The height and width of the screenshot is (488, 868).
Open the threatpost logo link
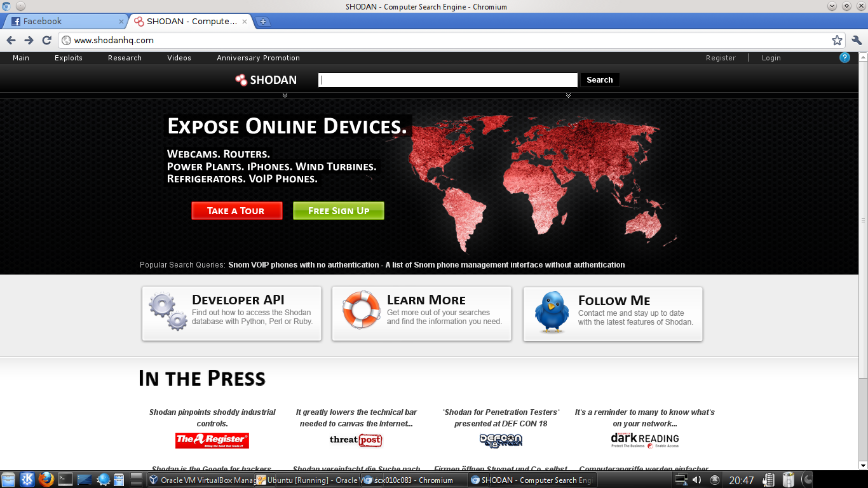356,440
